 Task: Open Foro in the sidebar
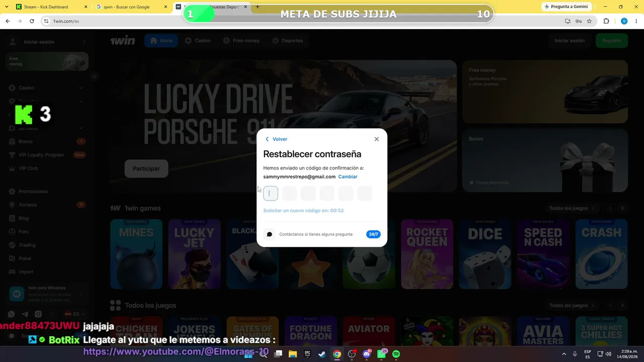tap(46, 232)
